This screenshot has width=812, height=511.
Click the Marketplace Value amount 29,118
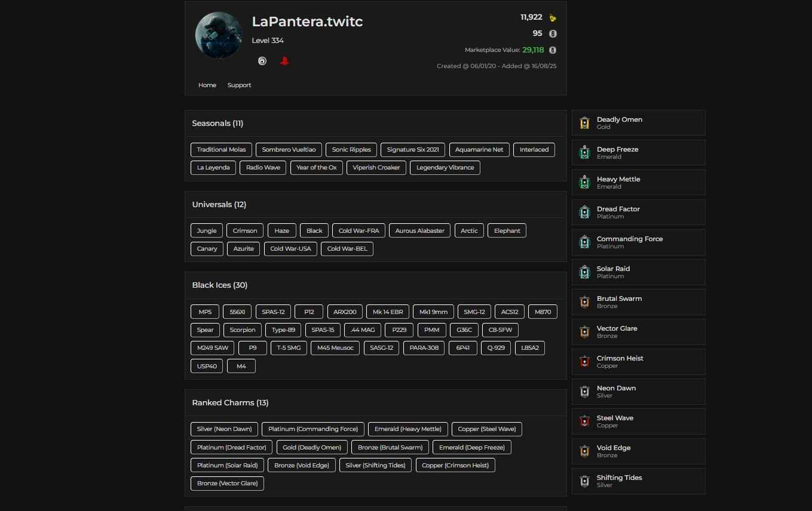(533, 50)
